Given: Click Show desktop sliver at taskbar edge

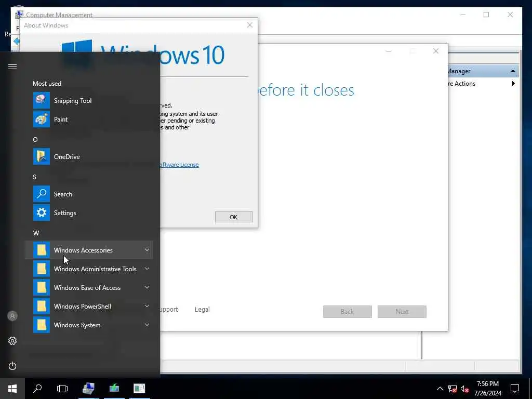Looking at the screenshot, I should [530, 389].
